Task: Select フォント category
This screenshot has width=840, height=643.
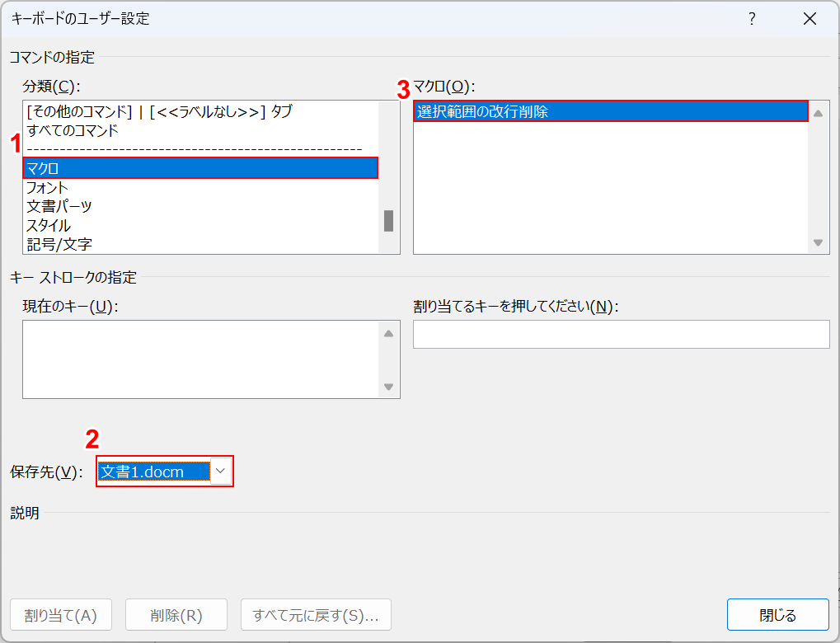Action: click(x=48, y=188)
